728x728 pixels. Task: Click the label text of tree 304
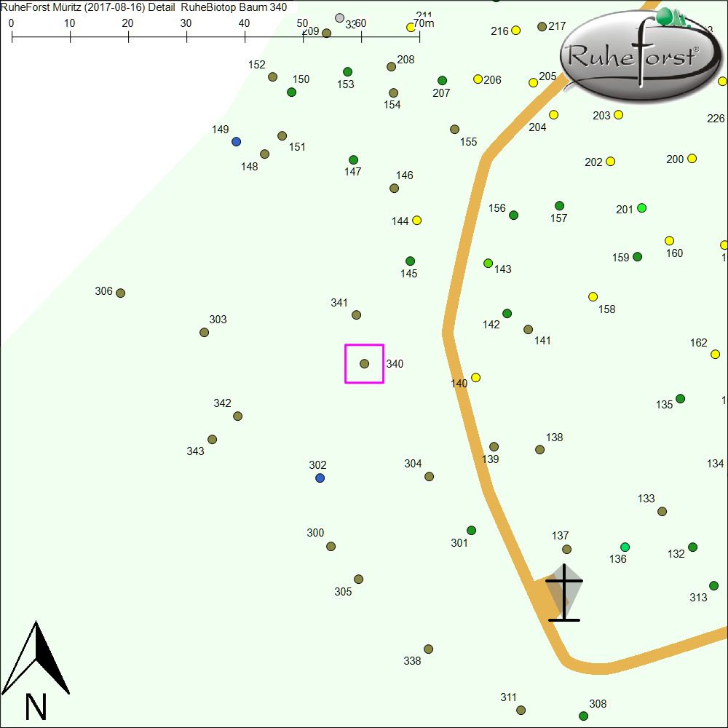point(413,464)
